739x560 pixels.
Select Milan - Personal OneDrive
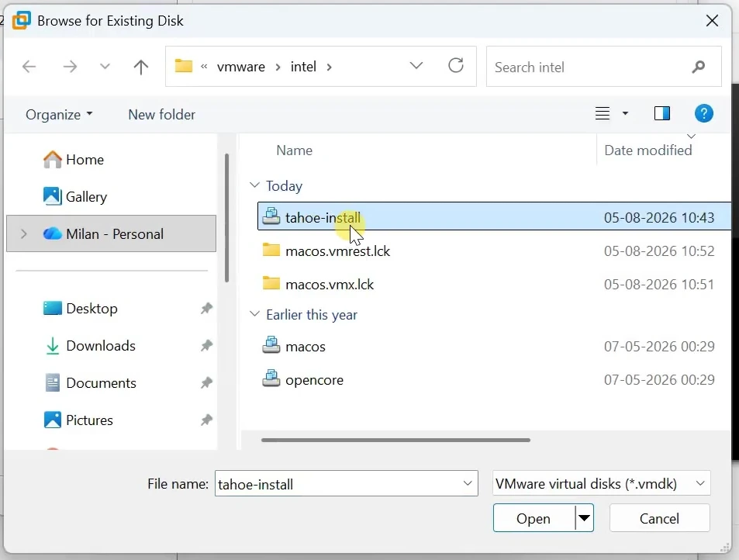[x=111, y=233]
